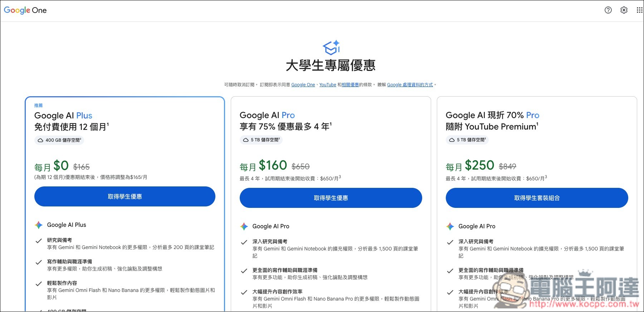The height and width of the screenshot is (312, 644).
Task: Open the Settings gear icon
Action: pos(624,10)
